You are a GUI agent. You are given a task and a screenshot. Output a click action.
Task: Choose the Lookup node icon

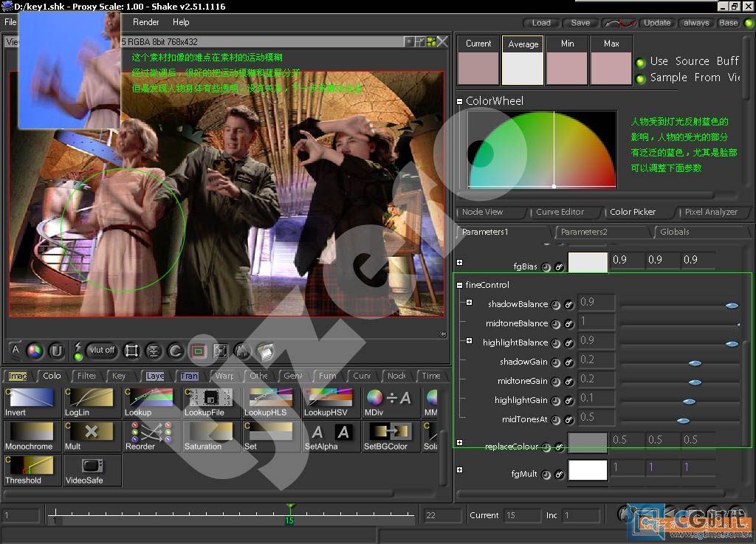(151, 402)
